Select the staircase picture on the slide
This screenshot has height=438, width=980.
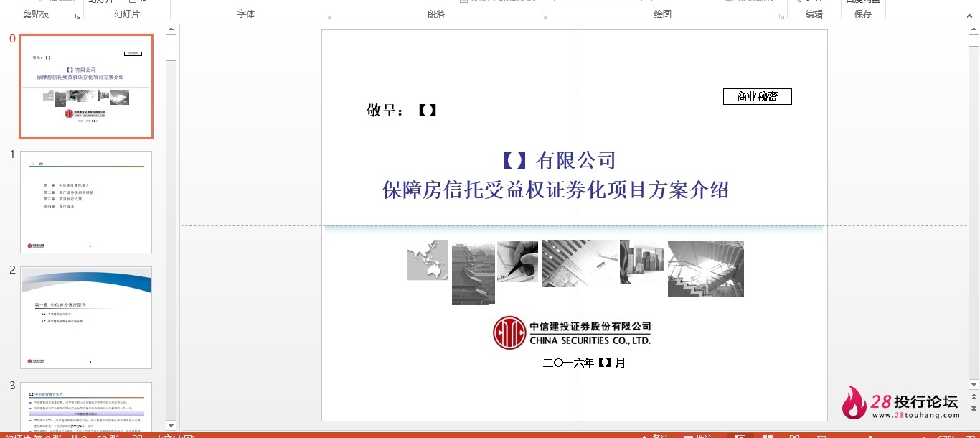[x=706, y=269]
